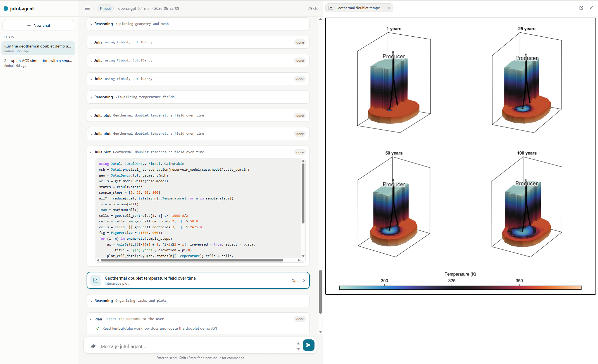Click the chart icon in plot tab
598x364 pixels.
[x=331, y=8]
